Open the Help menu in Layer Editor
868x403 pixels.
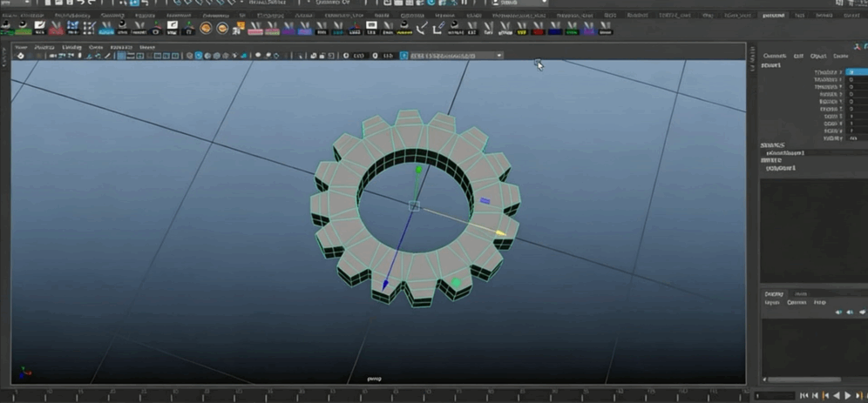820,302
